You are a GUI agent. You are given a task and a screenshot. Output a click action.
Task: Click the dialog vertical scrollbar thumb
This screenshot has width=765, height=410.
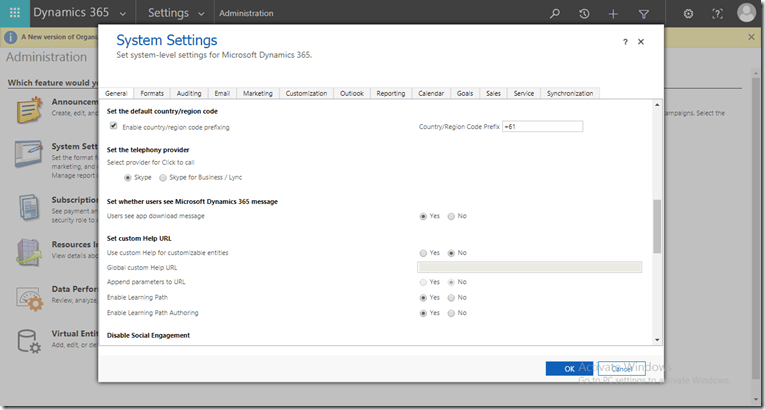click(657, 225)
